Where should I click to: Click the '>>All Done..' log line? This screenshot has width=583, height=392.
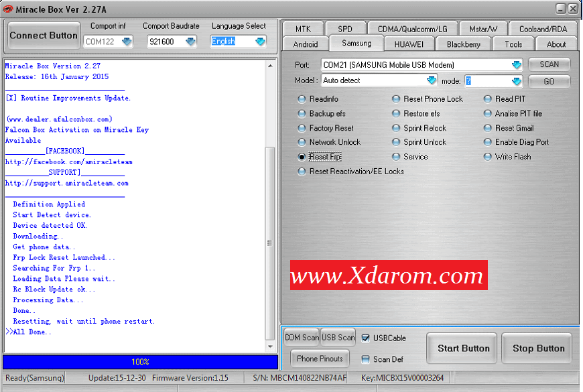click(28, 332)
